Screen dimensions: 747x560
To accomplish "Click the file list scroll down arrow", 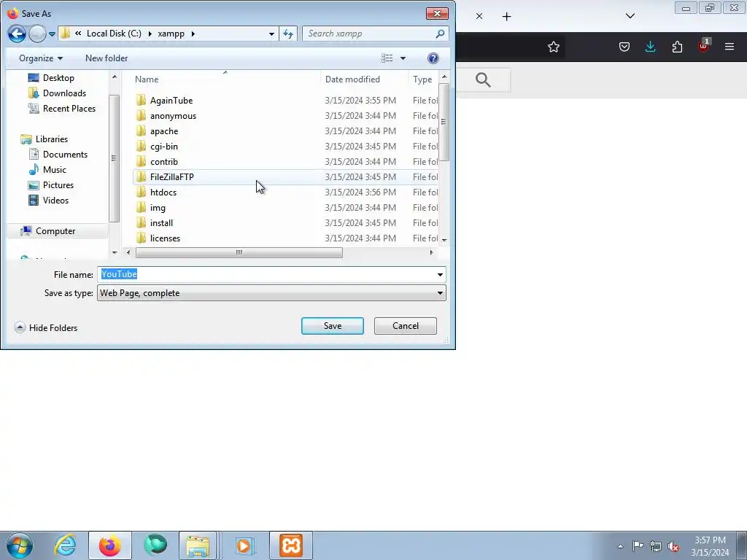I will 444,240.
